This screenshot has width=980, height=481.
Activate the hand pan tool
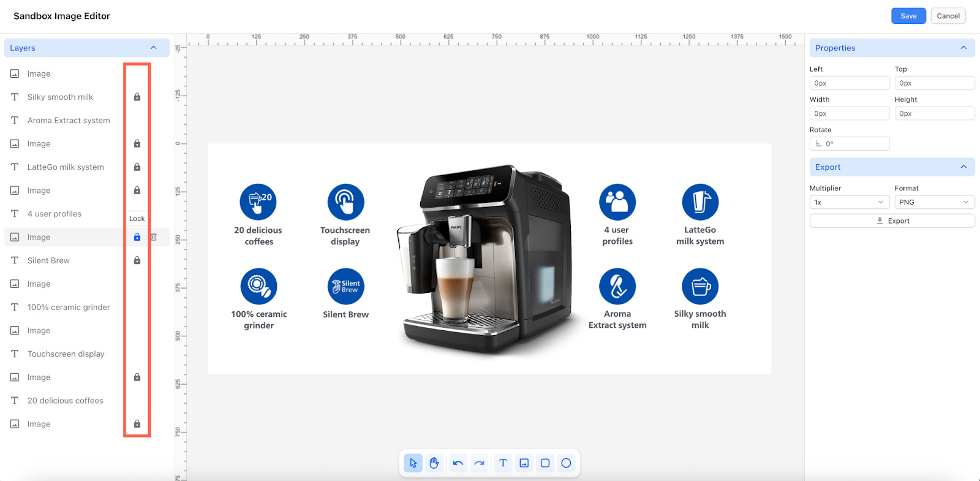[434, 463]
